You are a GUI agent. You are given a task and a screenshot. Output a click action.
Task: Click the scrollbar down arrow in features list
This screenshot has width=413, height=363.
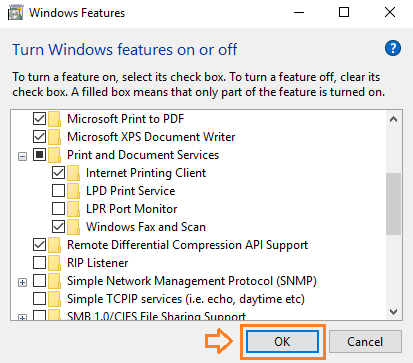point(394,312)
